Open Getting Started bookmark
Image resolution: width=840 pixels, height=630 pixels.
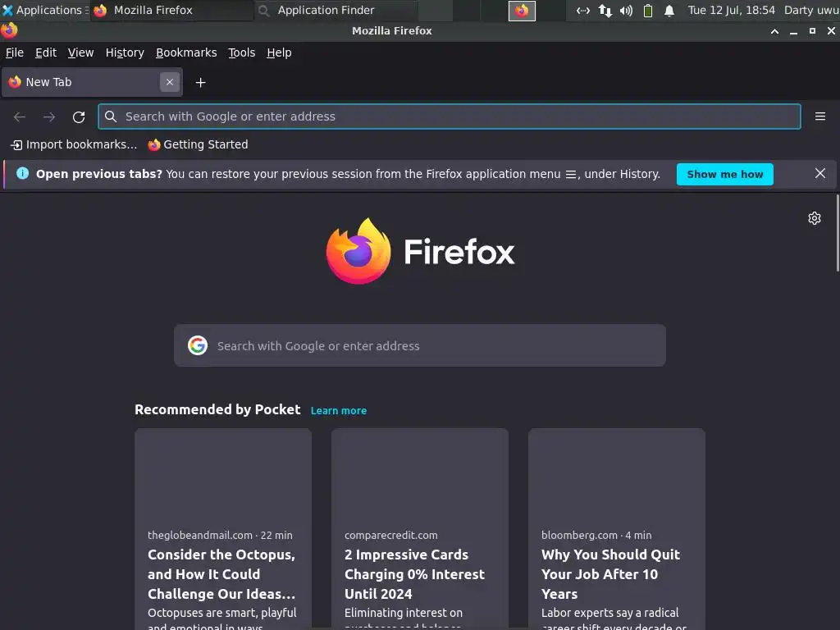tap(199, 144)
